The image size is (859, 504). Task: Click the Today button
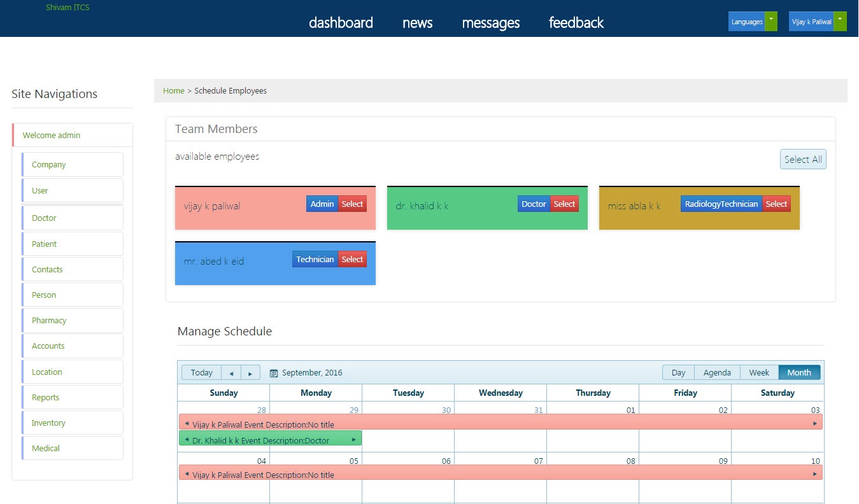click(x=202, y=373)
